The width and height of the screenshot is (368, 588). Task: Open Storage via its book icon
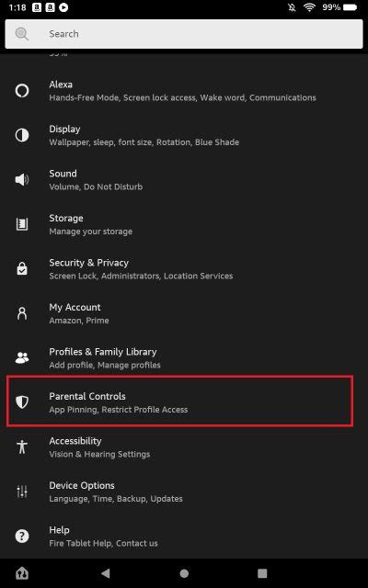[x=22, y=224]
